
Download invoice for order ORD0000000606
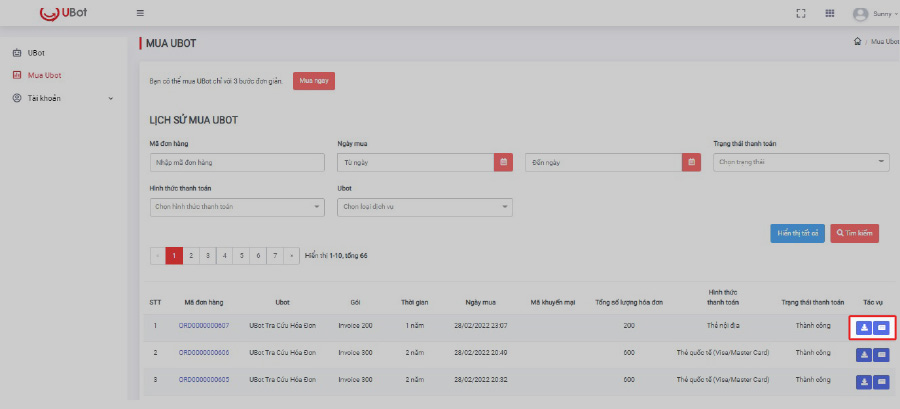click(863, 355)
